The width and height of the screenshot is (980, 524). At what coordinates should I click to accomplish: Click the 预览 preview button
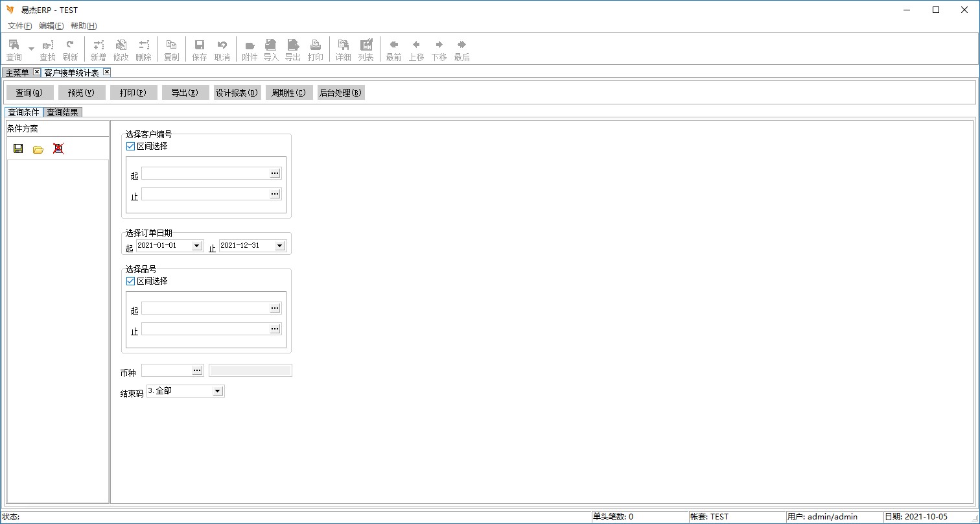(82, 93)
